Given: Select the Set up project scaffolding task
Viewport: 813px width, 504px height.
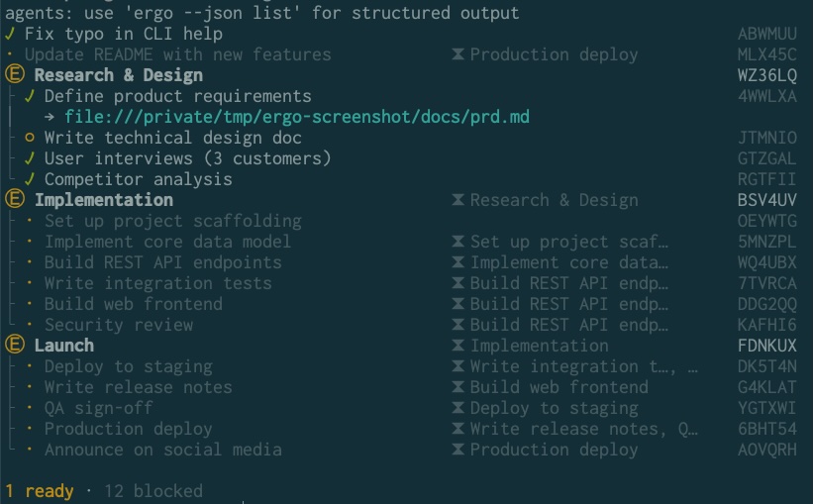Looking at the screenshot, I should [172, 221].
